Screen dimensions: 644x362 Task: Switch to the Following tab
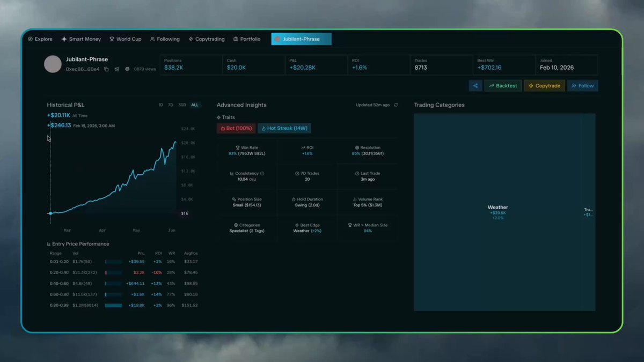165,39
